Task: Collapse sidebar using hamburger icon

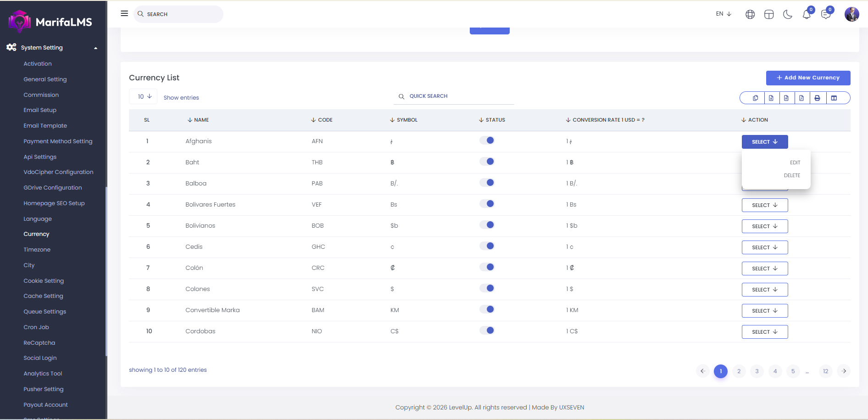Action: click(124, 14)
